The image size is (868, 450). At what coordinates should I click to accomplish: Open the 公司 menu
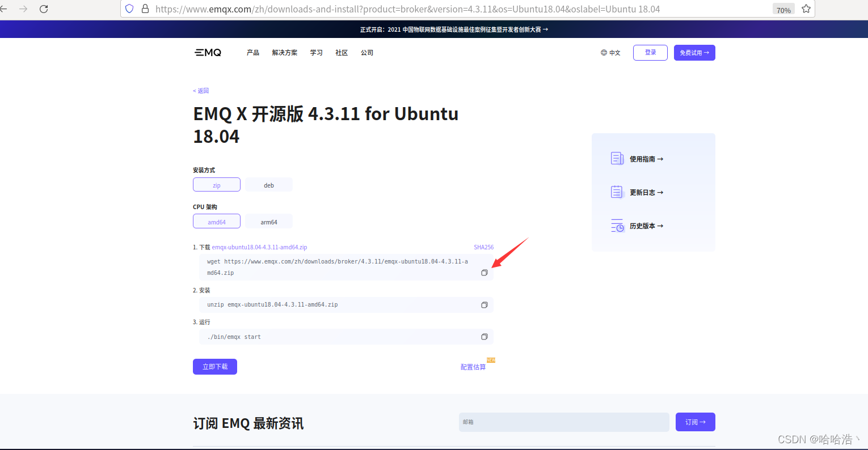click(367, 53)
